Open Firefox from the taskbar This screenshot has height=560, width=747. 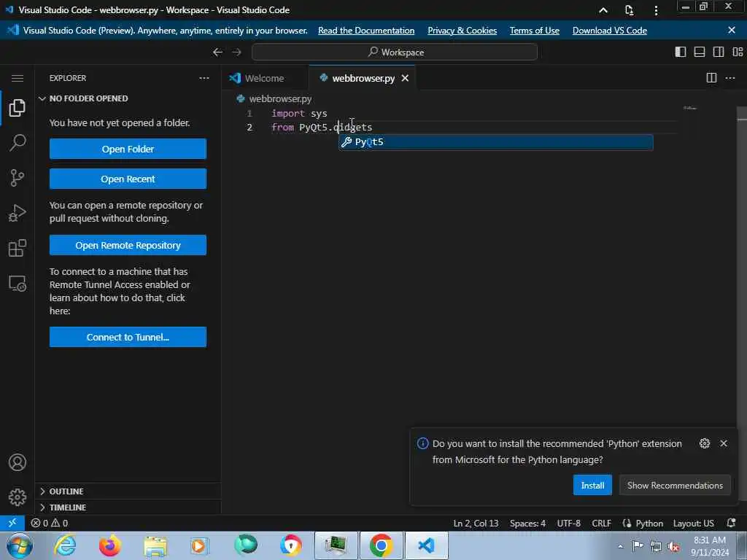click(109, 545)
